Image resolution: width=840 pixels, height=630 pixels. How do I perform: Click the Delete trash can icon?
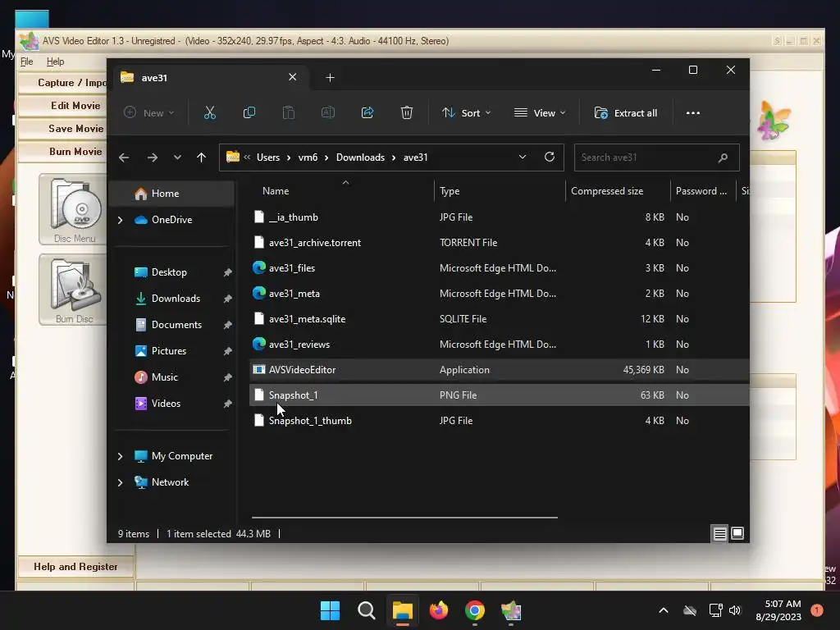coord(407,113)
